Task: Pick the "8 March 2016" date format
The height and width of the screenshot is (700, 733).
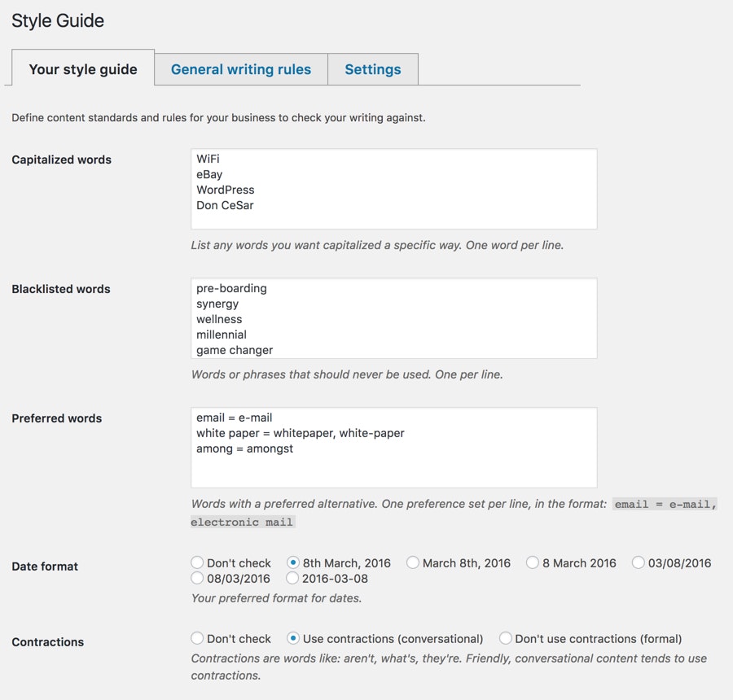Action: point(533,562)
